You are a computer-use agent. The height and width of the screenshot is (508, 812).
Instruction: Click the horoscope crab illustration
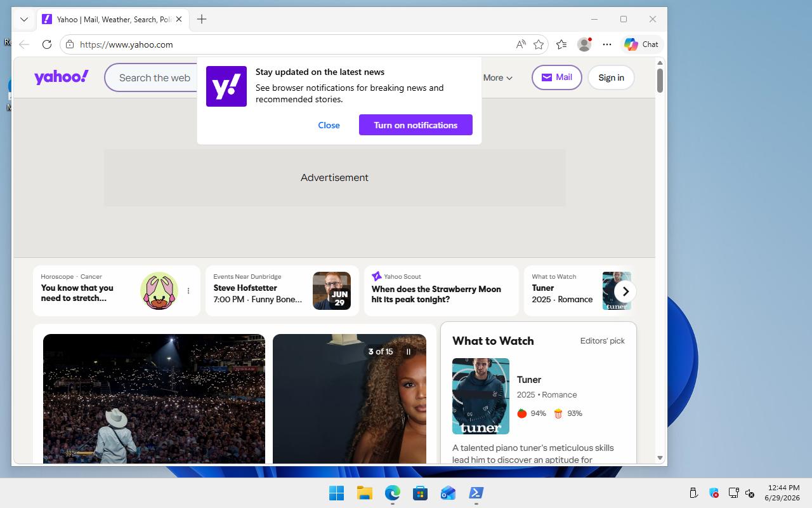[x=159, y=291]
